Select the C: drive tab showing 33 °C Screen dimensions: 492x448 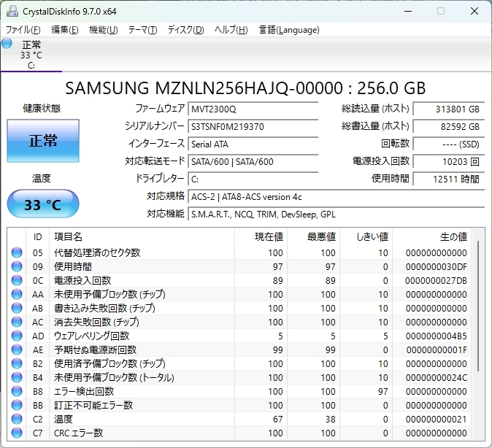[x=31, y=54]
